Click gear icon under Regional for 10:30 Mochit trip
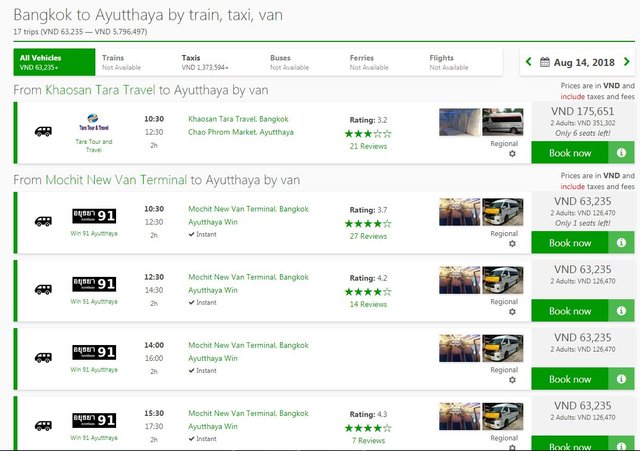640x451 pixels. (512, 244)
